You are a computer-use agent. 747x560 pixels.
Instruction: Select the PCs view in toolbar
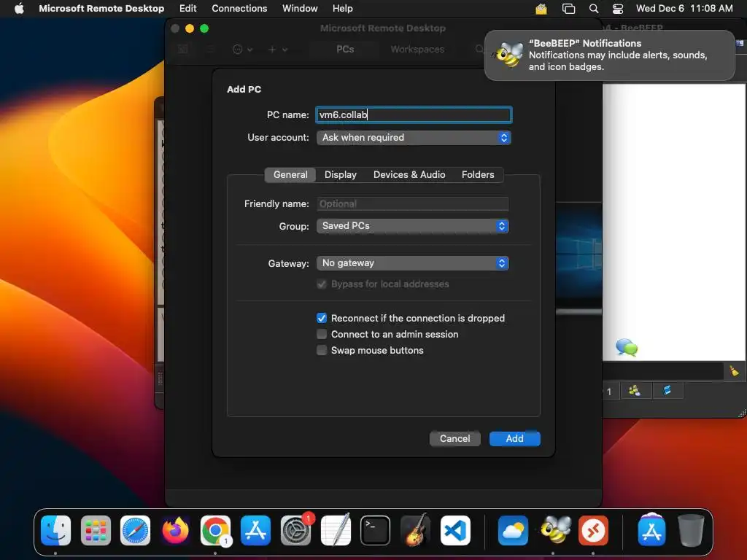coord(345,49)
